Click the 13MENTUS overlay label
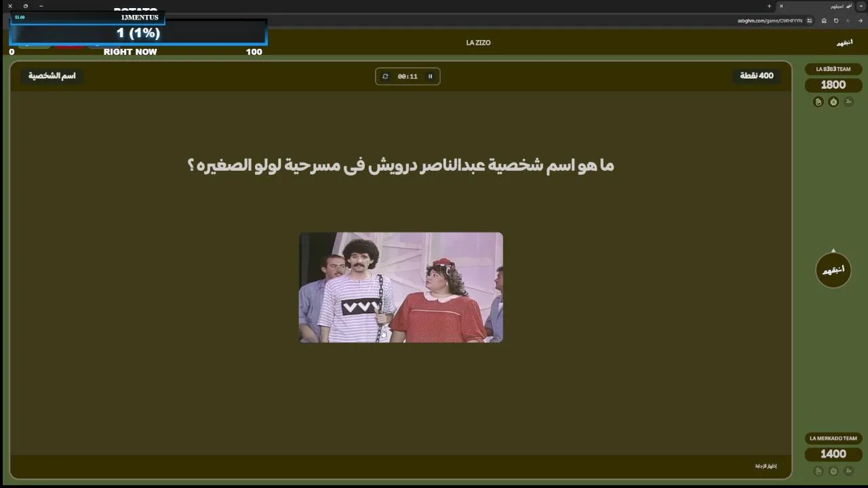The height and width of the screenshot is (488, 868). click(140, 17)
